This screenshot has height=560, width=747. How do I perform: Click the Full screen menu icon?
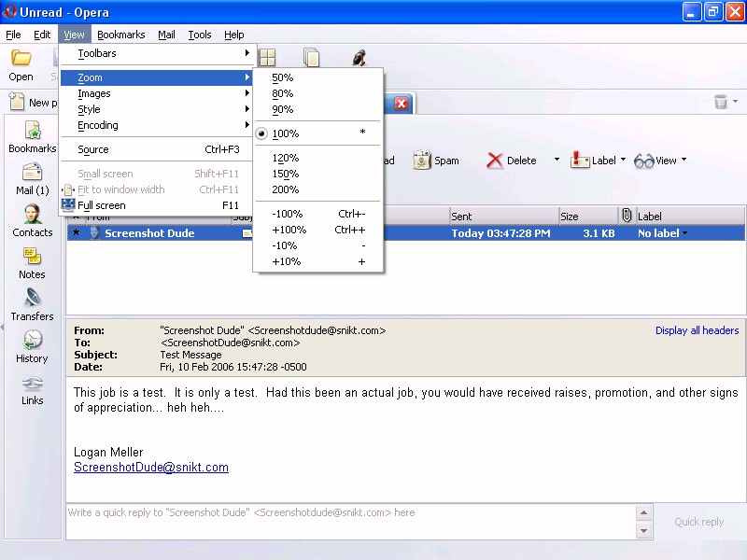tap(68, 204)
